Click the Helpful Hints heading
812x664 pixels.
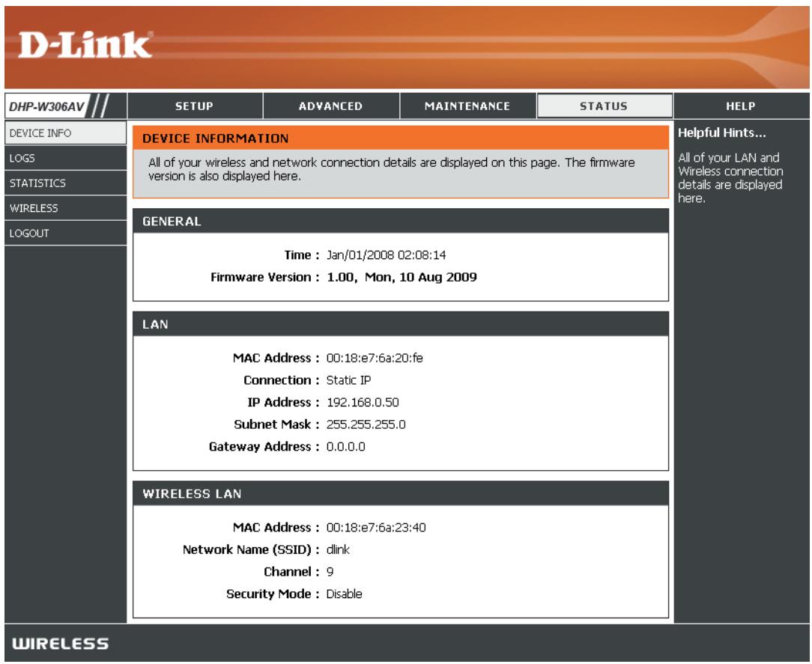tap(721, 133)
